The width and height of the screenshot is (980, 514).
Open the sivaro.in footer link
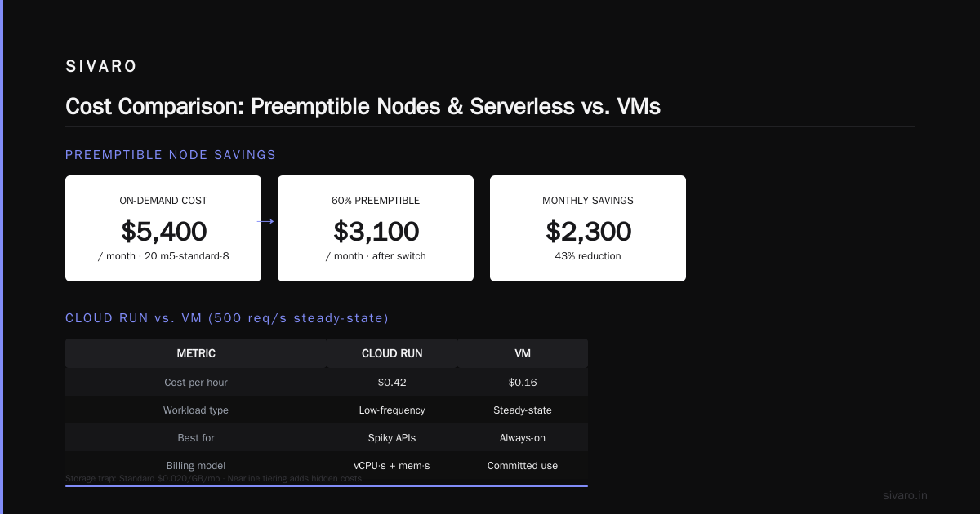tap(906, 495)
